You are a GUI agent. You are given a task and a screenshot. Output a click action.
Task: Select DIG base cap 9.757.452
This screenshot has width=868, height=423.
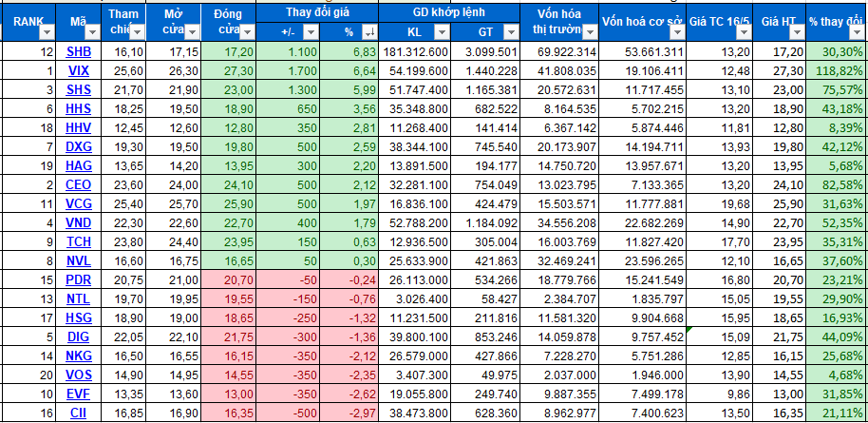[643, 336]
